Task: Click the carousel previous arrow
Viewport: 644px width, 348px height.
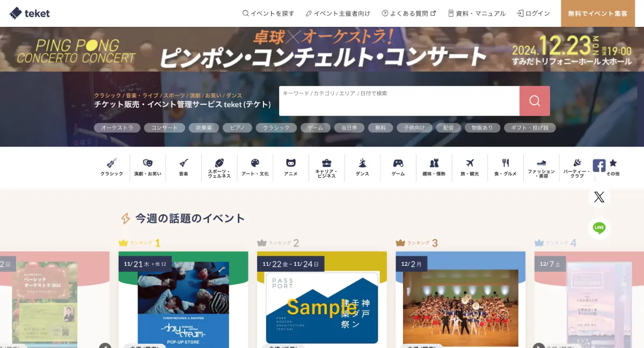Action: coord(105,345)
